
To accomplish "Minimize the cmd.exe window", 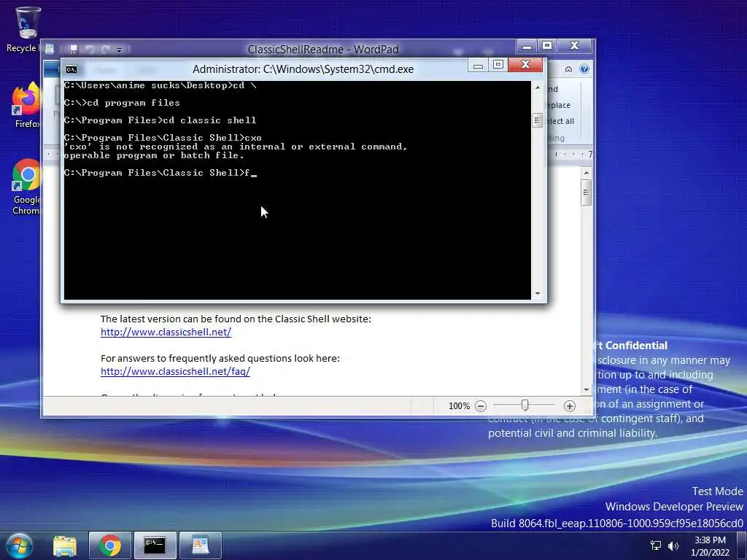I will coord(479,65).
